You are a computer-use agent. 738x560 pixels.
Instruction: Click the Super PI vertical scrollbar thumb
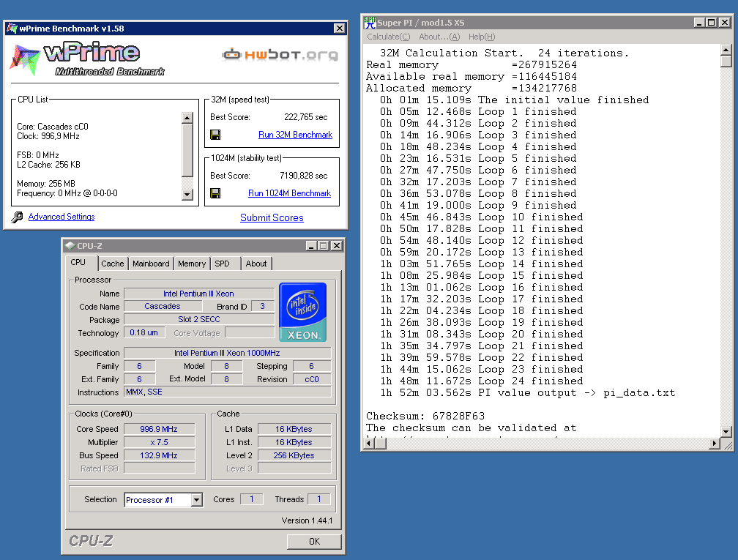point(726,61)
